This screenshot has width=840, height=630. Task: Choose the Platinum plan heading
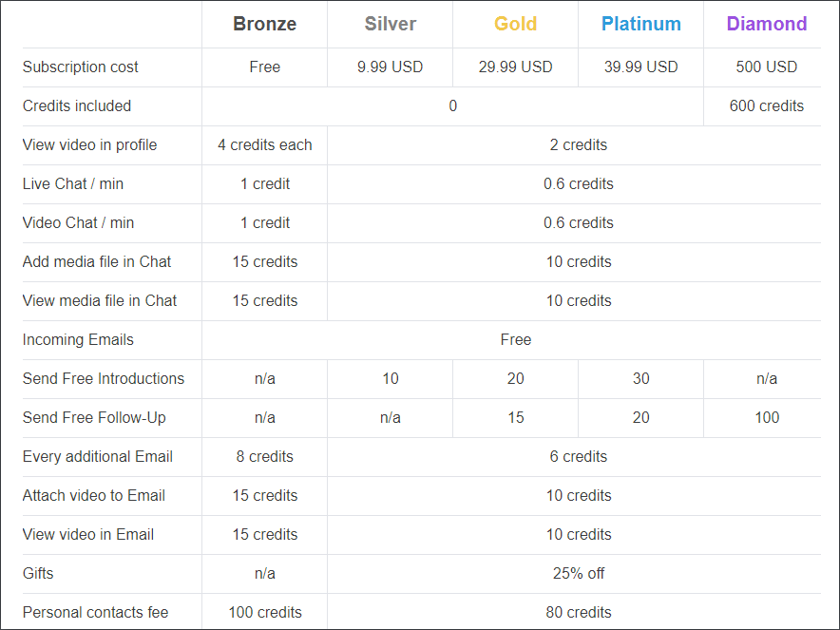[640, 24]
